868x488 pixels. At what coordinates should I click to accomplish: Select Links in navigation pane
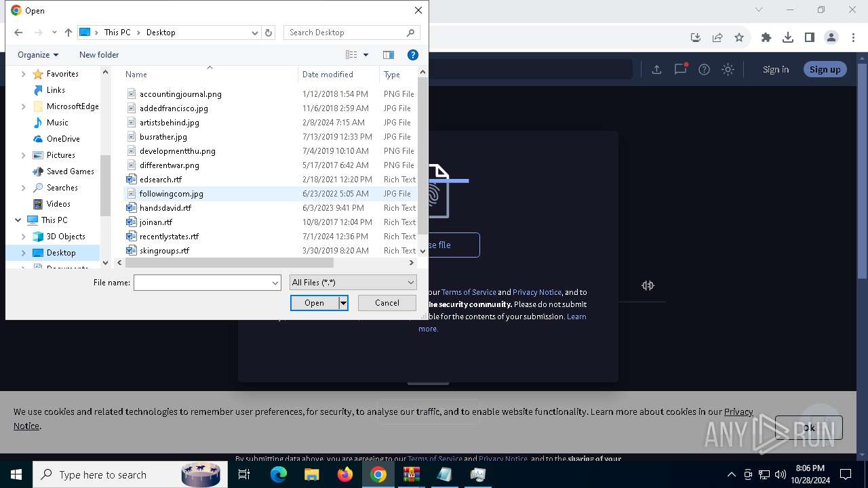pos(56,90)
